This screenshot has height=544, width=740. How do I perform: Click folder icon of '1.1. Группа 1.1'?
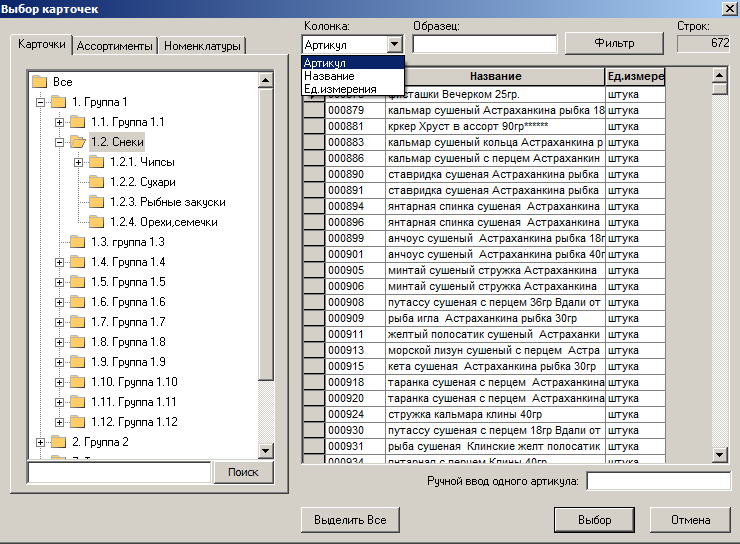77,122
